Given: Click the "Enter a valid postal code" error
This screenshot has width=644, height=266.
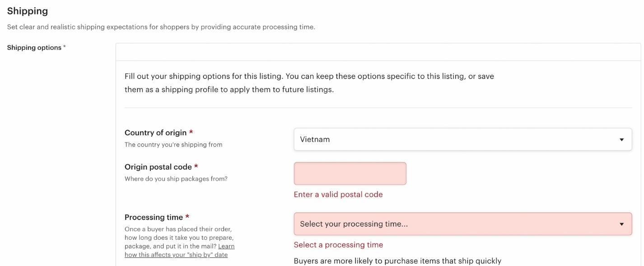Looking at the screenshot, I should (338, 195).
